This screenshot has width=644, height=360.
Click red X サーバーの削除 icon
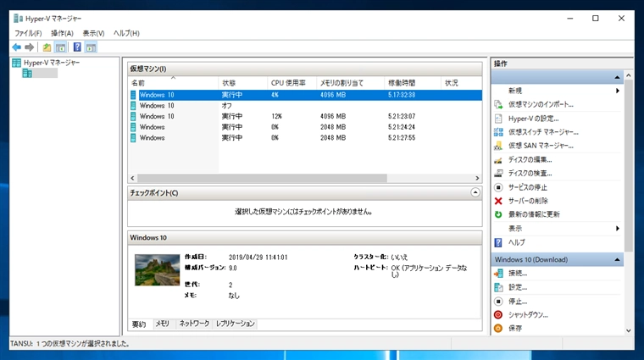(498, 201)
